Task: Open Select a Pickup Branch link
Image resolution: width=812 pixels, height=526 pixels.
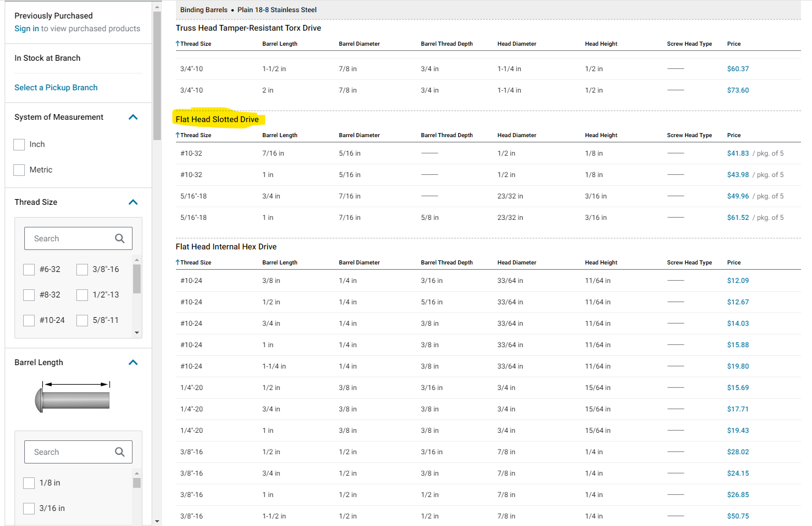Action: pos(56,87)
